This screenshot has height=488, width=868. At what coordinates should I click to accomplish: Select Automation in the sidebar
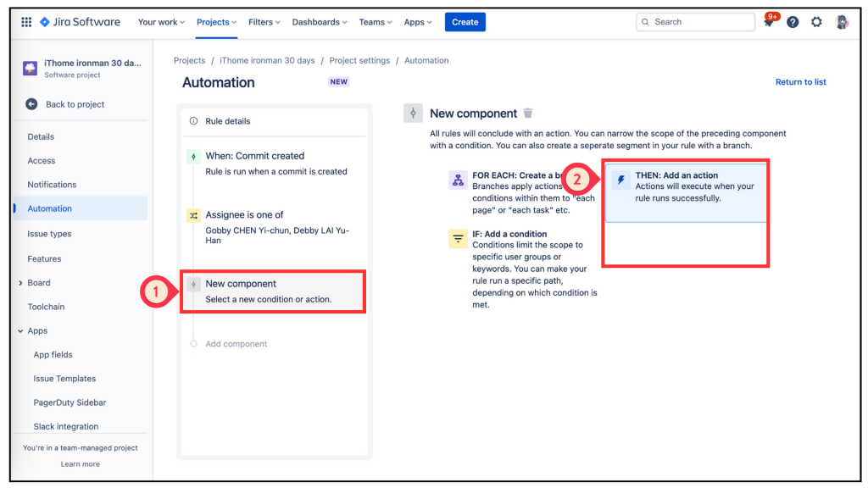pyautogui.click(x=81, y=208)
